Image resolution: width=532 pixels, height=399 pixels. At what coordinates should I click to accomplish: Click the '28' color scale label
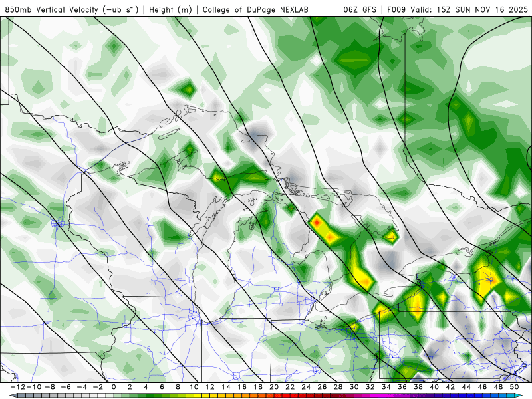tap(338, 387)
